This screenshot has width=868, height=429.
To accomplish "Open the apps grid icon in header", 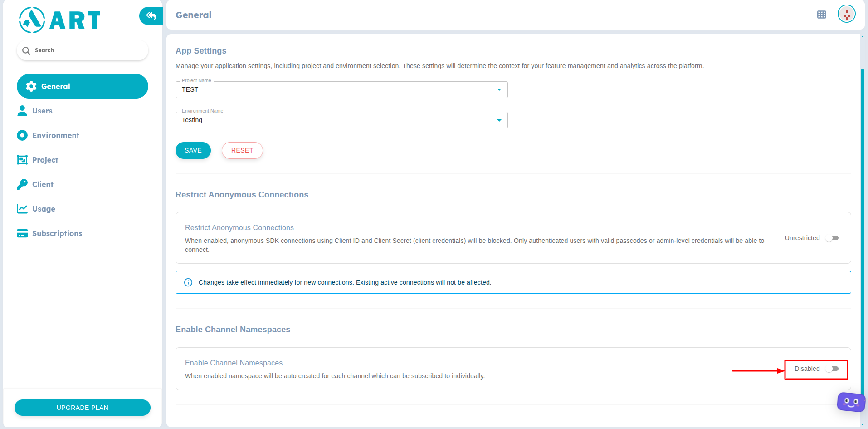I will pyautogui.click(x=822, y=15).
